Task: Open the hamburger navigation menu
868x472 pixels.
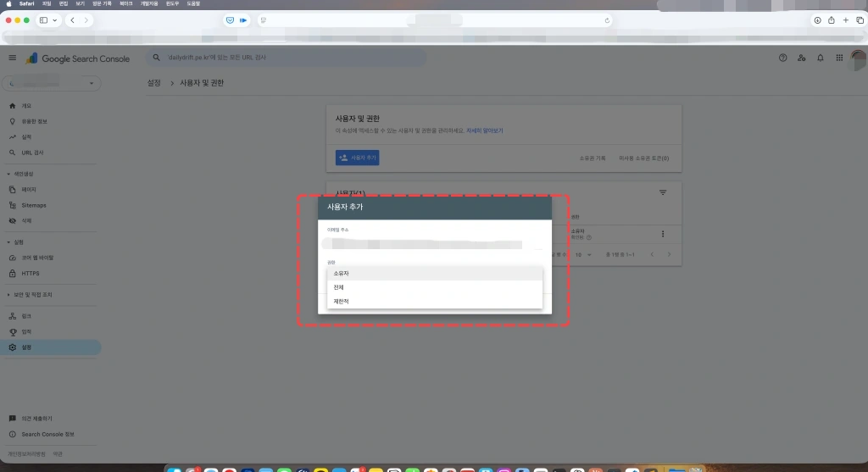Action: [12, 58]
